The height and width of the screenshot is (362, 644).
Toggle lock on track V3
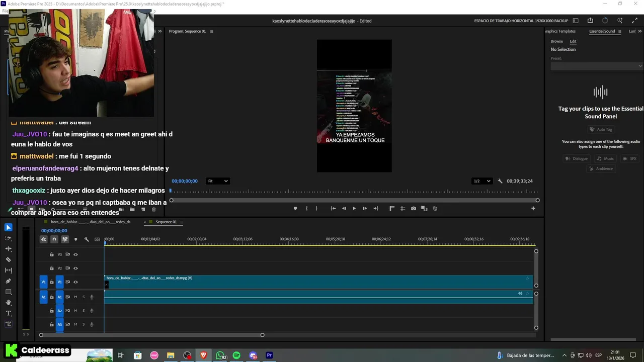51,254
